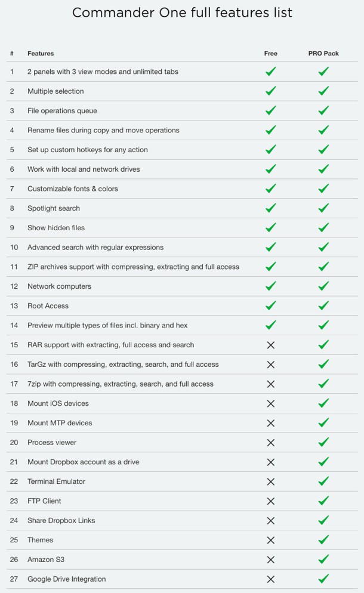
Task: Click the PRO Pack checkmark for Terminal Emulator
Action: click(x=323, y=481)
